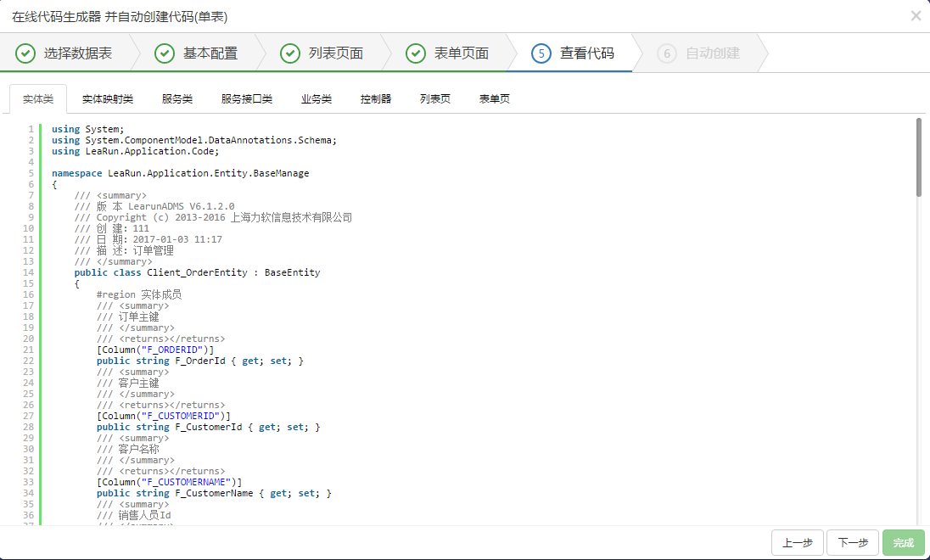Viewport: 930px width, 560px height.
Task: Open the 服务接口类 tab
Action: [247, 99]
